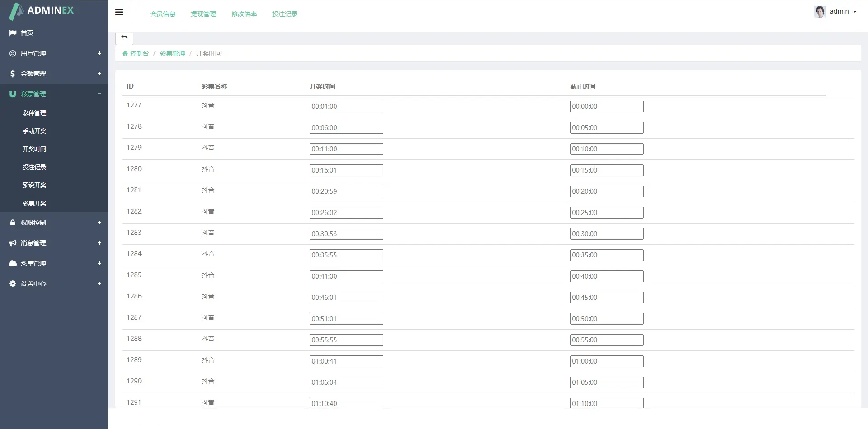Viewport: 868px width, 429px height.
Task: Expand the 消息管理 plus expander
Action: pos(99,243)
